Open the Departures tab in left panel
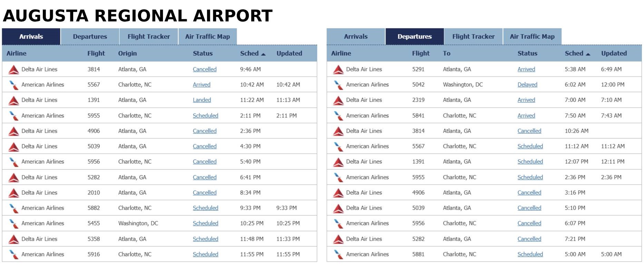The width and height of the screenshot is (644, 269). click(90, 37)
